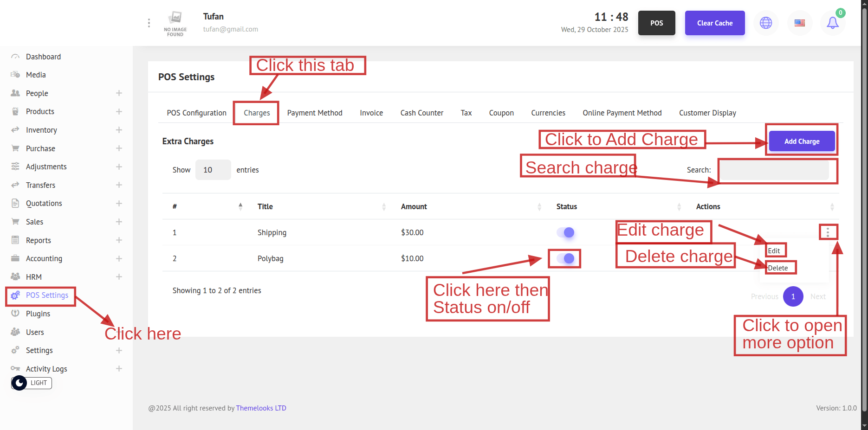The width and height of the screenshot is (868, 430).
Task: Open the Show entries count dropdown
Action: (213, 170)
